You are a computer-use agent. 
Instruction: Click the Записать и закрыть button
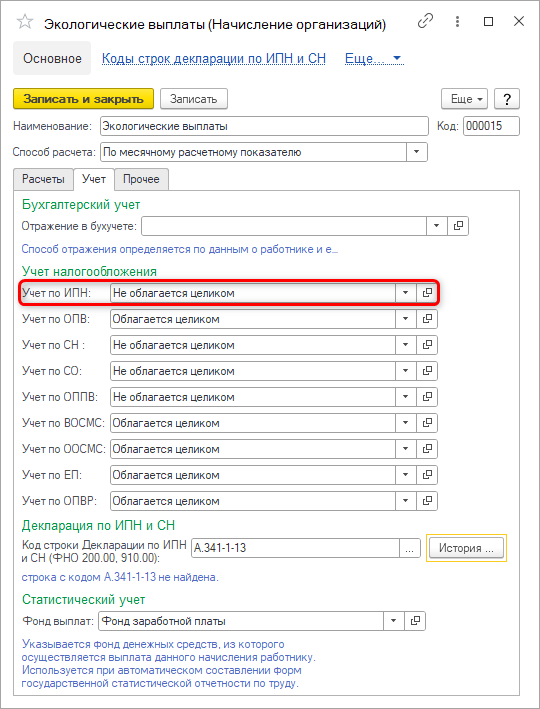83,99
